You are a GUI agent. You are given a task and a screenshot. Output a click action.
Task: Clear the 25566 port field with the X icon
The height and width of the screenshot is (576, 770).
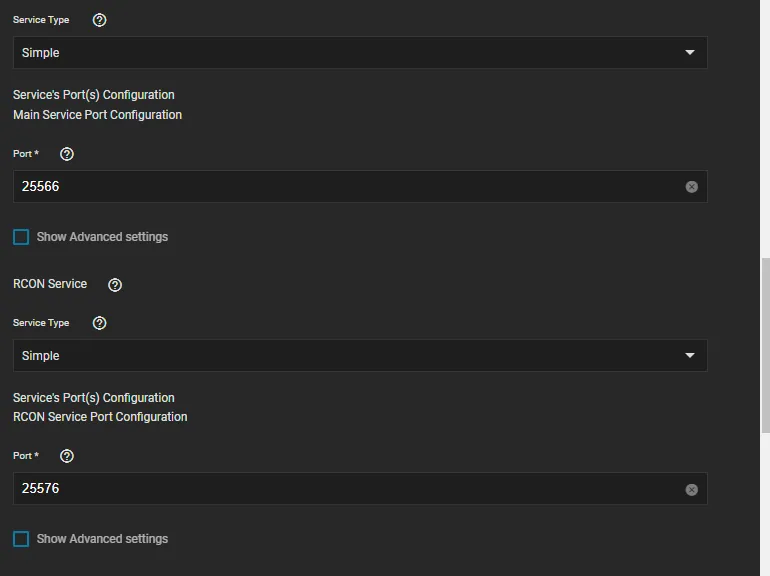pyautogui.click(x=691, y=187)
